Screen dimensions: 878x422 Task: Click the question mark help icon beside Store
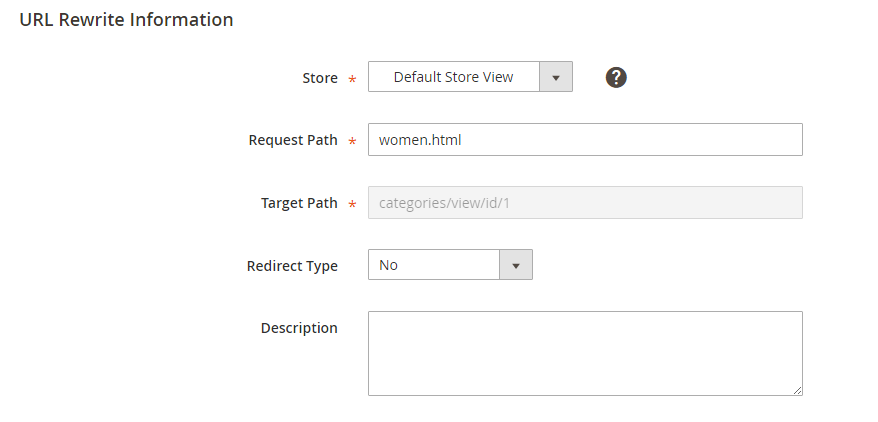coord(616,77)
